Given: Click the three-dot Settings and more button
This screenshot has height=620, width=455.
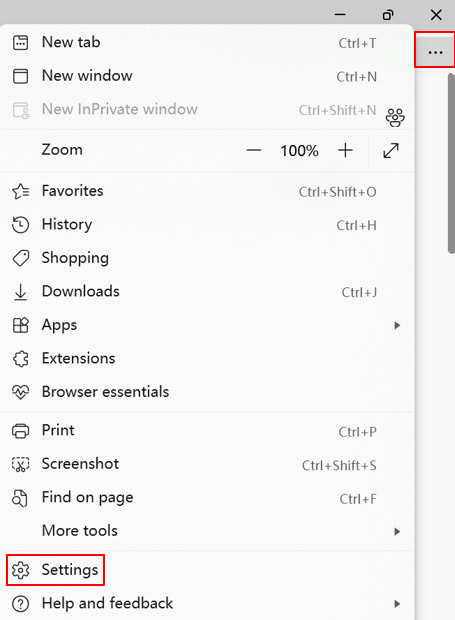Looking at the screenshot, I should pyautogui.click(x=435, y=52).
